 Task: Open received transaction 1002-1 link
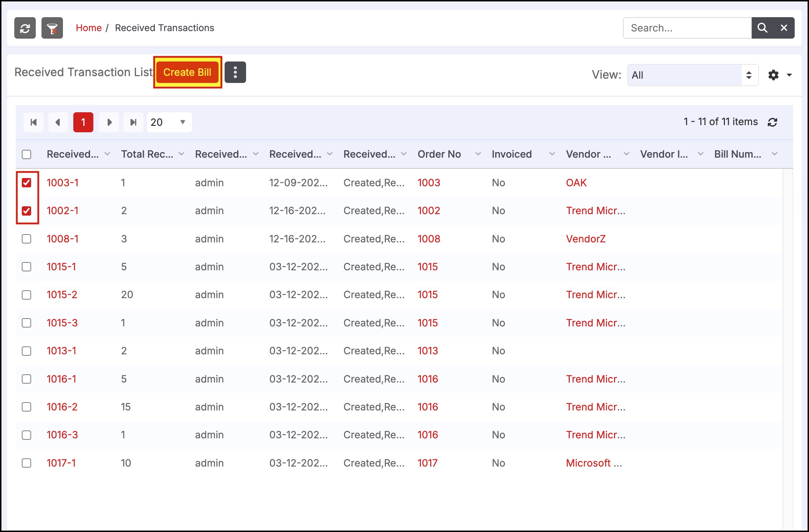(63, 211)
